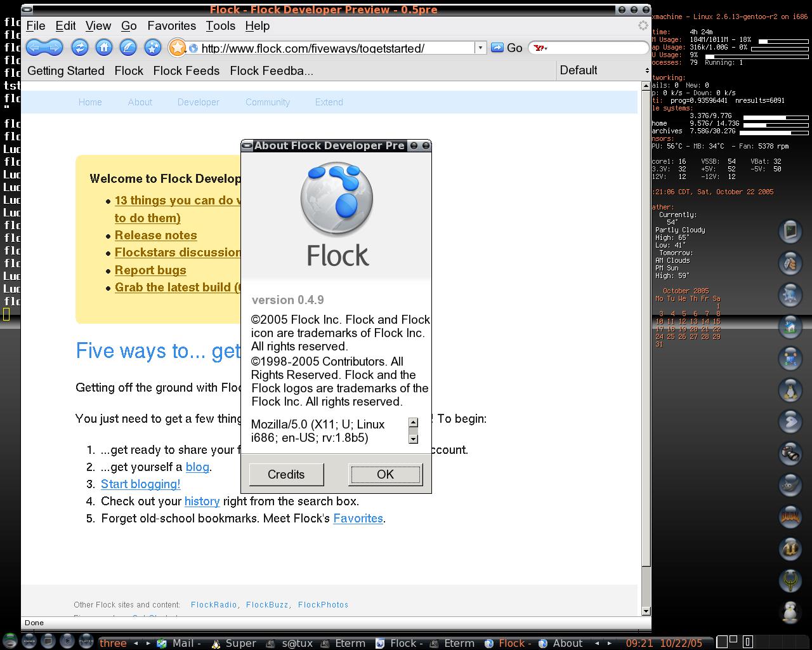
Task: Launch the Unreal Tournament dock icon
Action: 790,548
